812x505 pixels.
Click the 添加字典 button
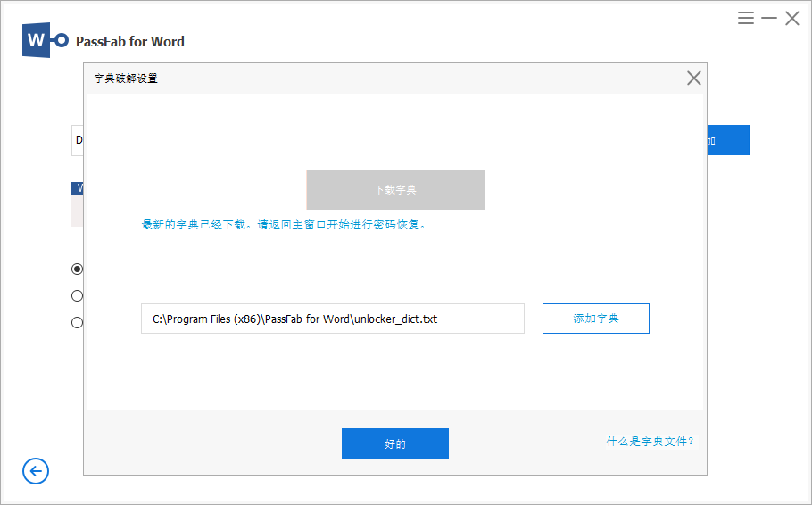coord(595,319)
